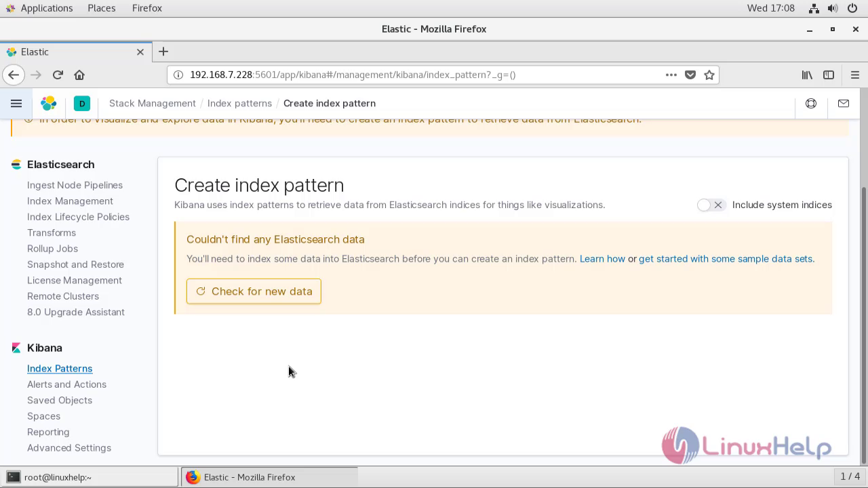Viewport: 868px width, 488px height.
Task: Click the Kibana section heading
Action: pyautogui.click(x=45, y=348)
